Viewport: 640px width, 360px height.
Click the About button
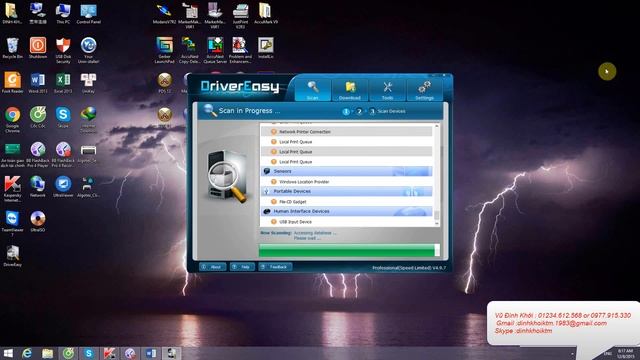212,267
